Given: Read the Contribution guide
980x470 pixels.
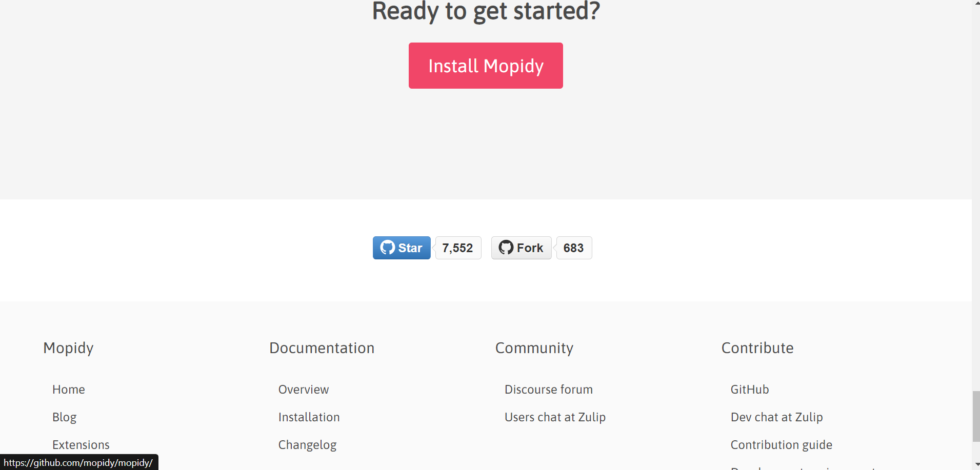Looking at the screenshot, I should click(x=781, y=445).
